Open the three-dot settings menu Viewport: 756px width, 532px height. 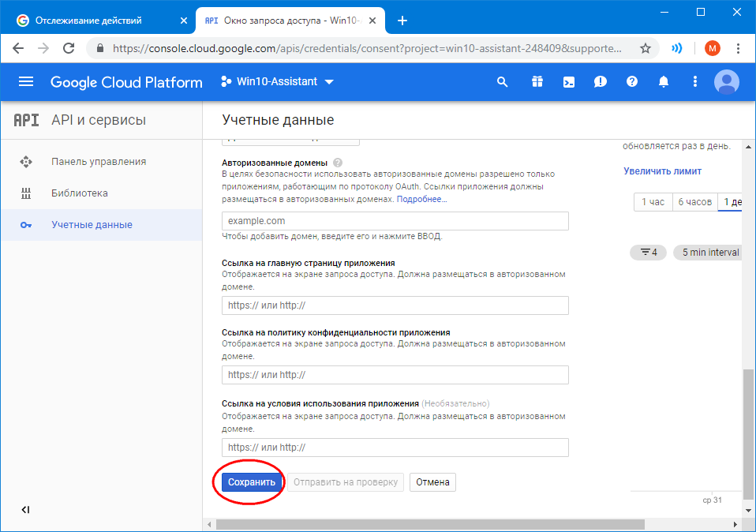[x=695, y=82]
